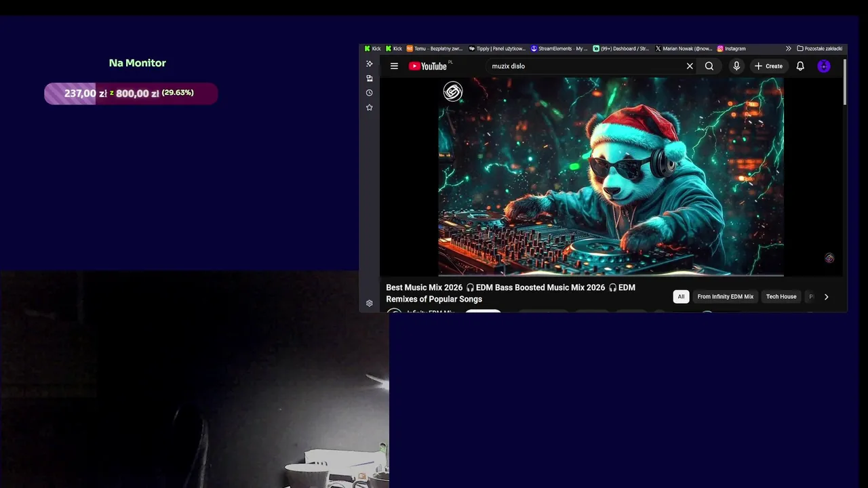Click the 'Best Music Mix 2026' title
Screen dimensions: 868x488
tap(511, 293)
